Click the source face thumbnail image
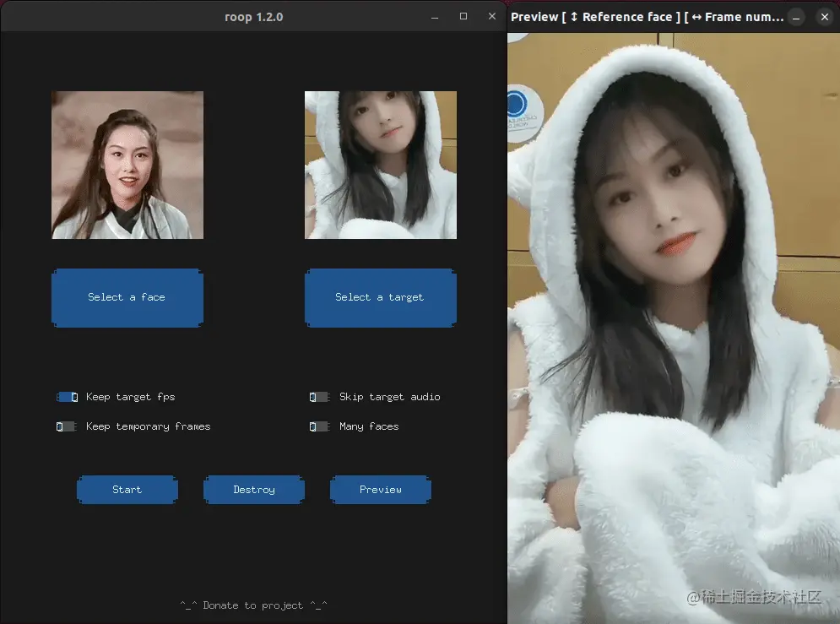Image resolution: width=840 pixels, height=624 pixels. click(127, 165)
